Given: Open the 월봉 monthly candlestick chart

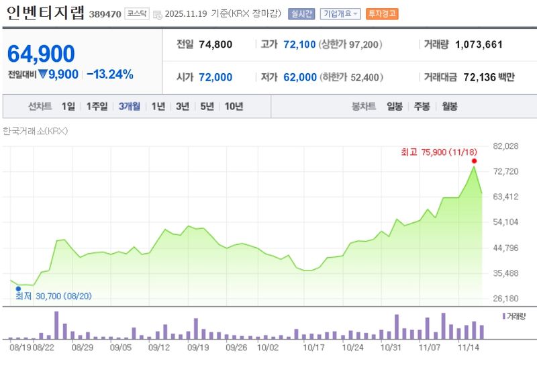Looking at the screenshot, I should click(449, 106).
